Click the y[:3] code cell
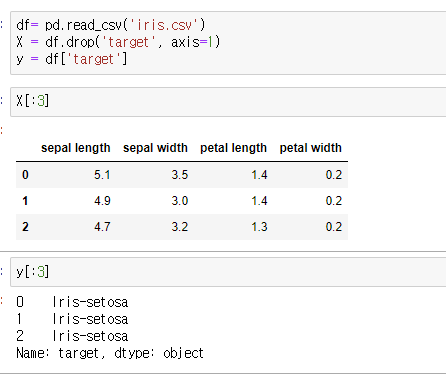The image size is (446, 378). 228,272
